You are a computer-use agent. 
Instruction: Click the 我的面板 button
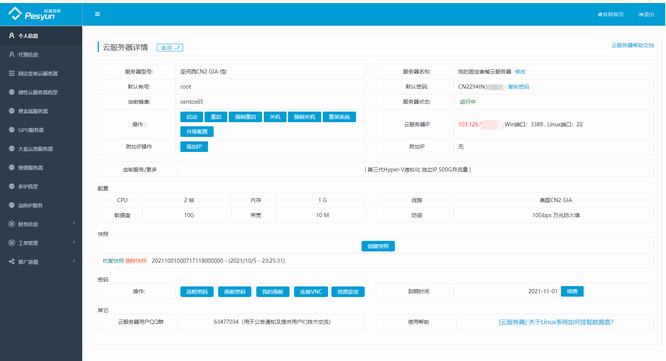(x=273, y=292)
